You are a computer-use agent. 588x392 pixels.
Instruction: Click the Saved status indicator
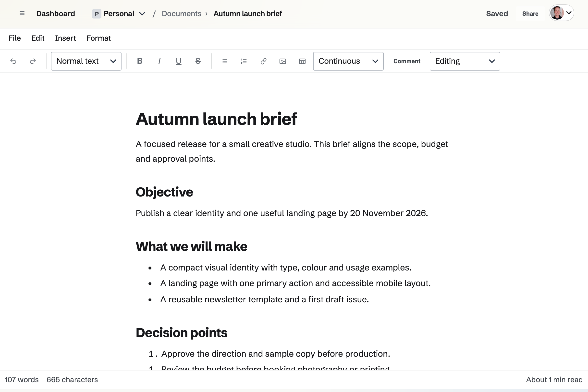point(497,13)
